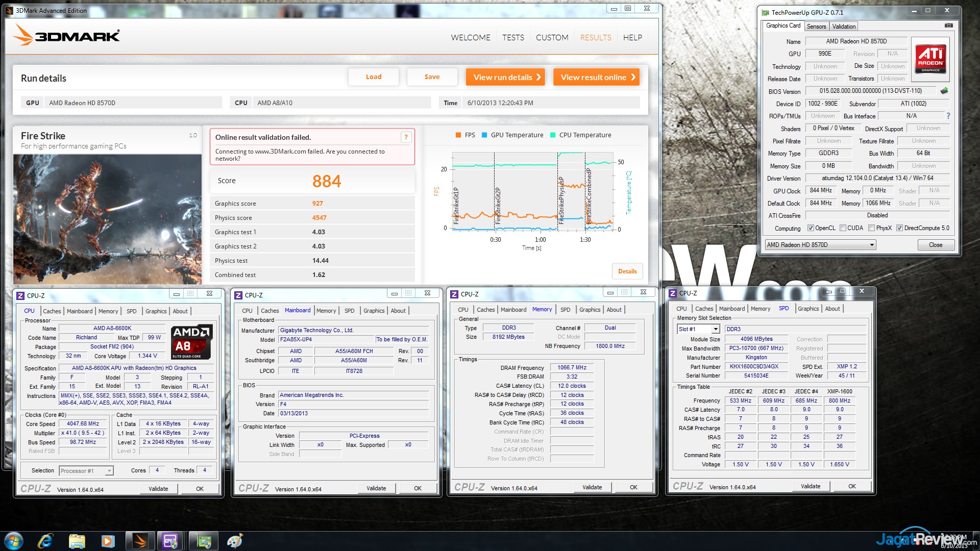
Task: Expand the Slot #1 memory slot dropdown
Action: 716,329
